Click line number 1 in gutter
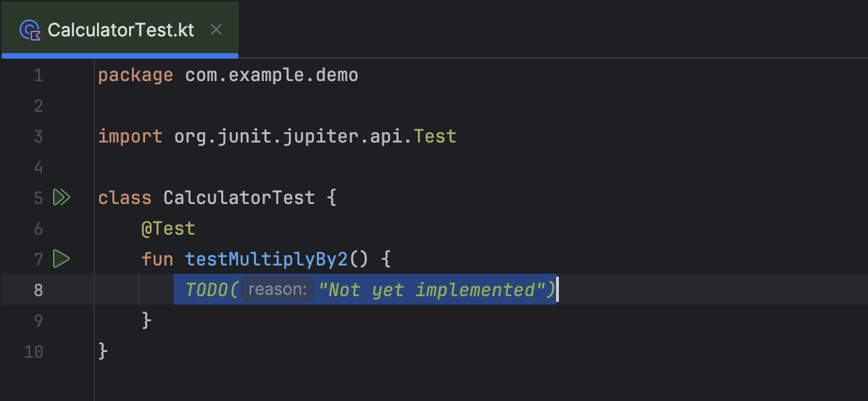This screenshot has width=868, height=401. click(38, 75)
